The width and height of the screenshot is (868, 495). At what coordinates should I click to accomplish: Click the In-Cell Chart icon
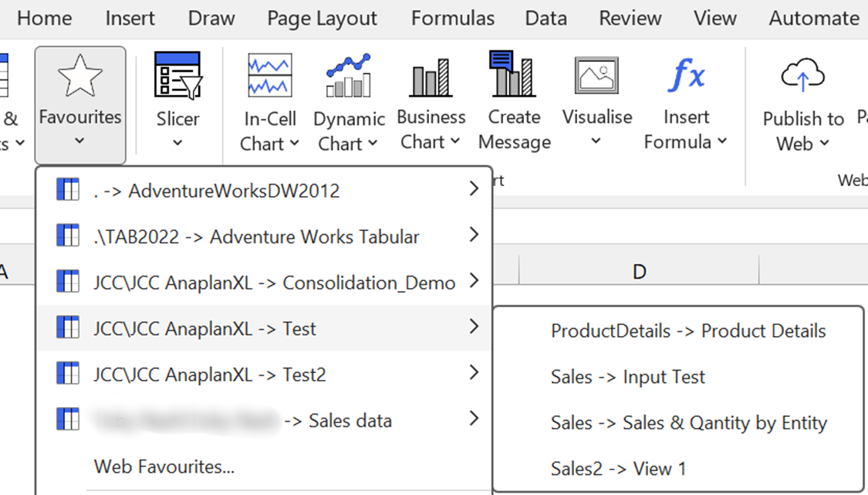point(269,76)
